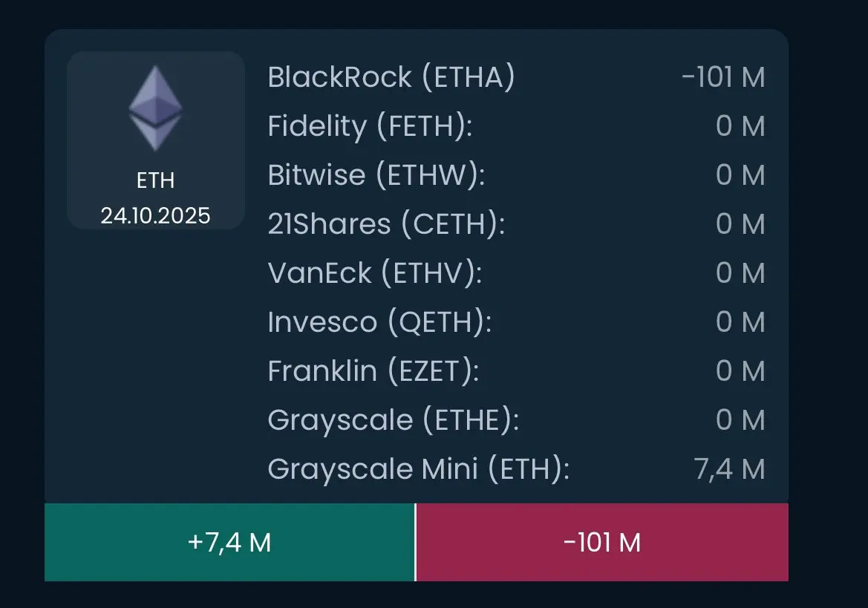Select the 21Shares (CETH) row label

[x=386, y=224]
